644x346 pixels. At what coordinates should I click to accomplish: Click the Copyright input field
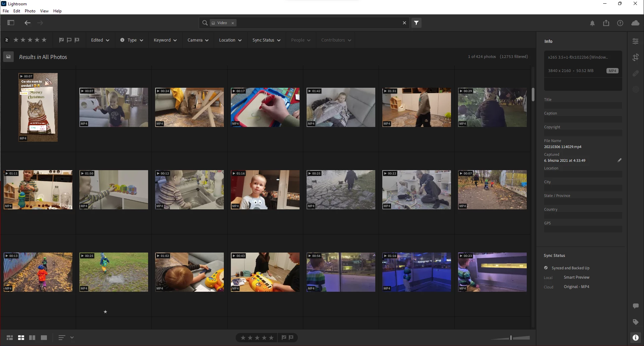tap(583, 133)
